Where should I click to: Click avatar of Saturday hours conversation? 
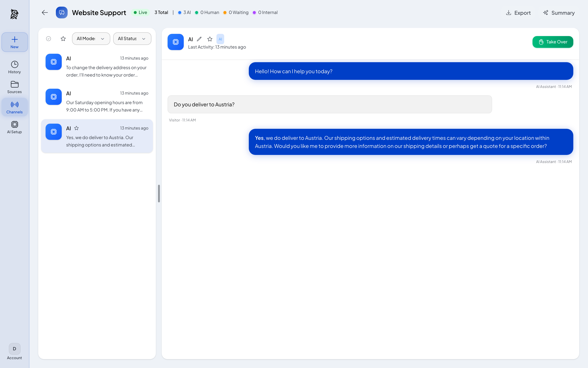coord(54,97)
